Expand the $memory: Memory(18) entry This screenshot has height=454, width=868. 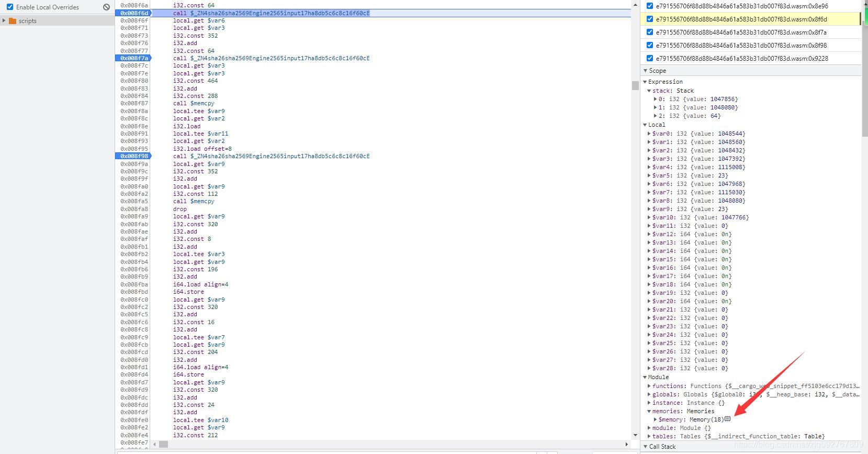click(655, 419)
